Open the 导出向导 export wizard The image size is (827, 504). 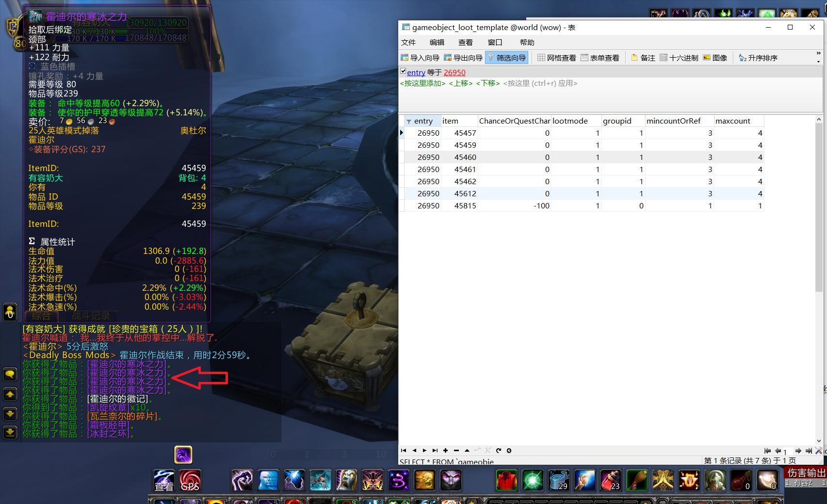pyautogui.click(x=463, y=58)
